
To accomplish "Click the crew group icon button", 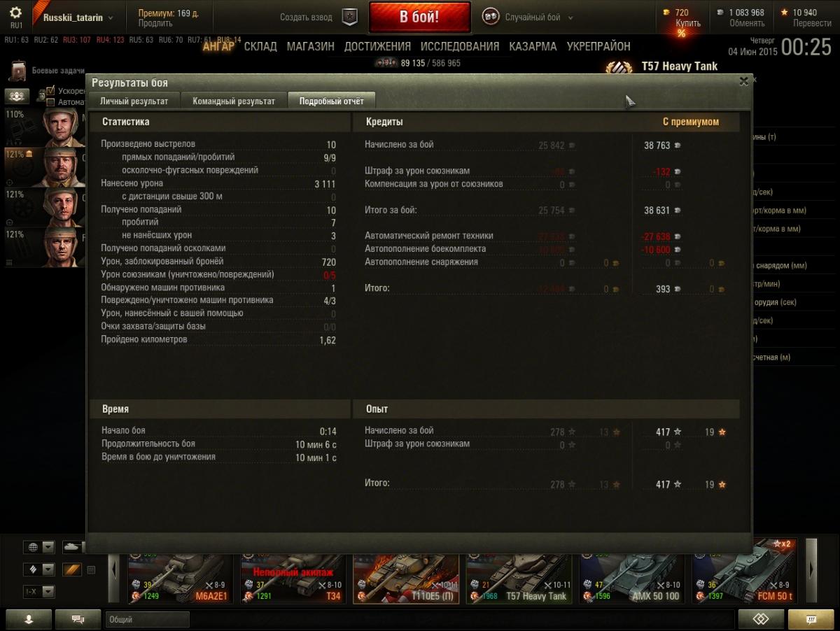I will [x=17, y=96].
